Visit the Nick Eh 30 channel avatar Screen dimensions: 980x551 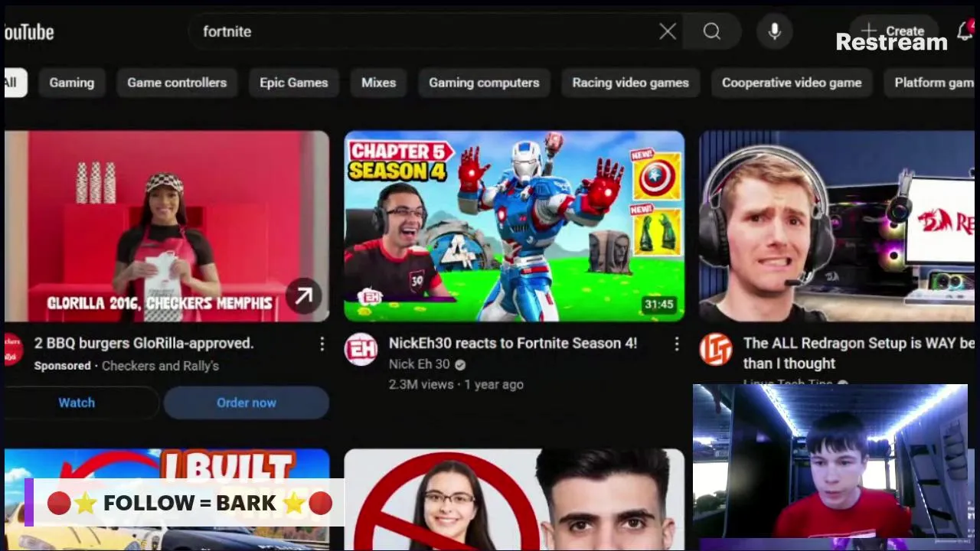pyautogui.click(x=361, y=349)
